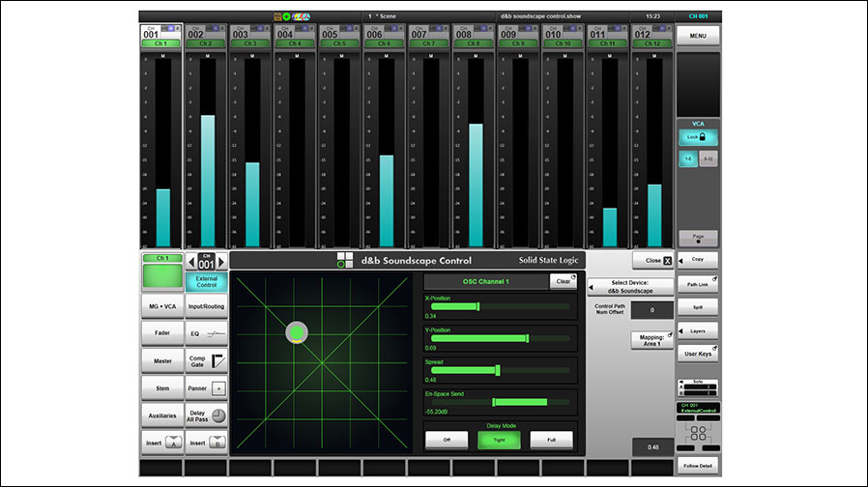Open the MENU button

pyautogui.click(x=698, y=36)
